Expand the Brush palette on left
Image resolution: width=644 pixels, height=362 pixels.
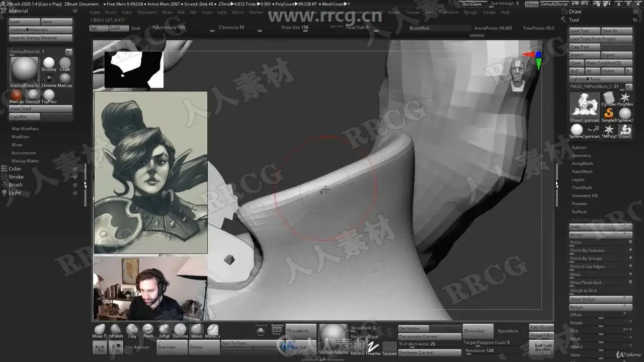coord(16,185)
